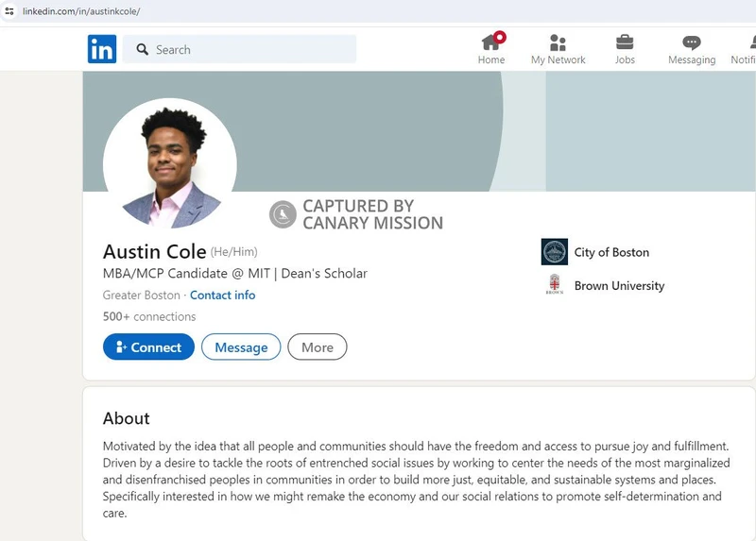756x541 pixels.
Task: Open the City of Boston link
Action: pyautogui.click(x=611, y=252)
